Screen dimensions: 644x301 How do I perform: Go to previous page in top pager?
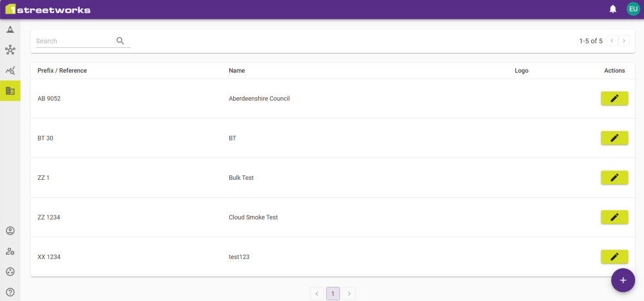[612, 41]
